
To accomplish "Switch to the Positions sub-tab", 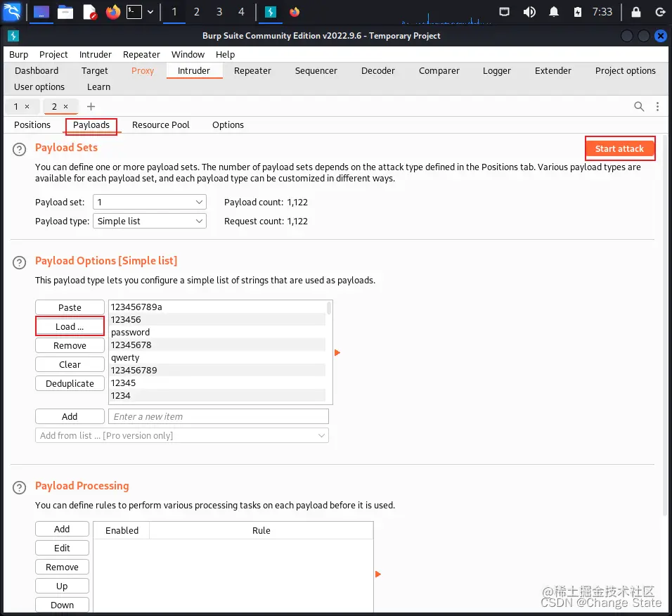I will 32,124.
